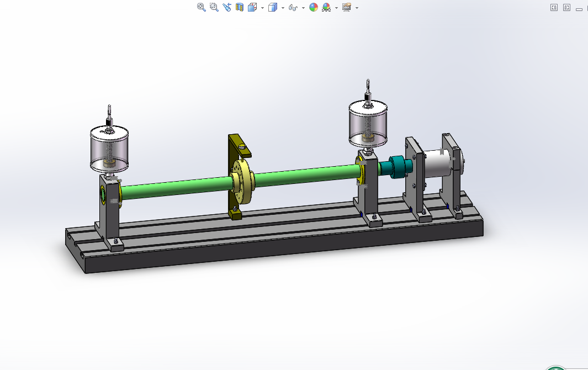This screenshot has width=588, height=370.
Task: Return to the Previous View
Action: tap(226, 7)
